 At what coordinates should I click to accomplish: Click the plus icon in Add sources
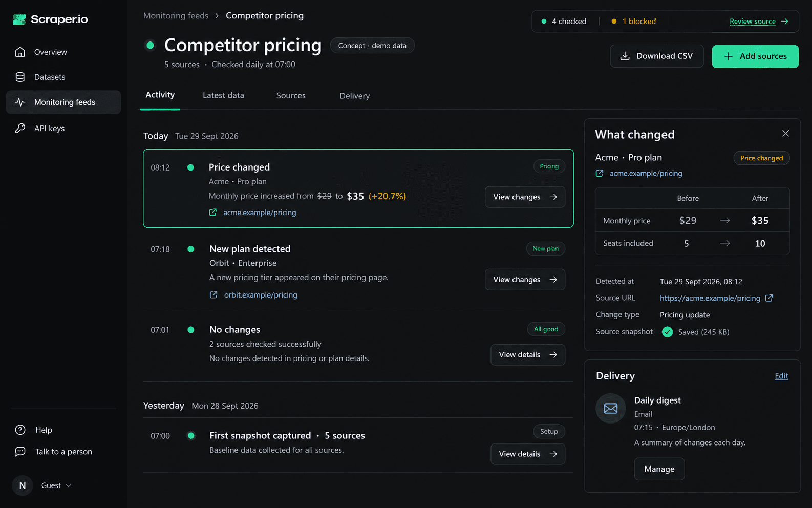729,56
